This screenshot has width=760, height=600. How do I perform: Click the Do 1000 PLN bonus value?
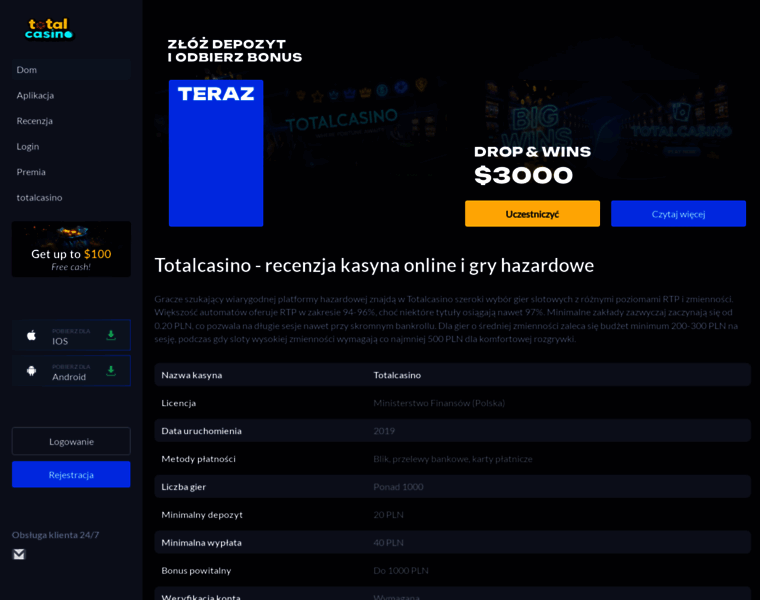click(x=401, y=571)
